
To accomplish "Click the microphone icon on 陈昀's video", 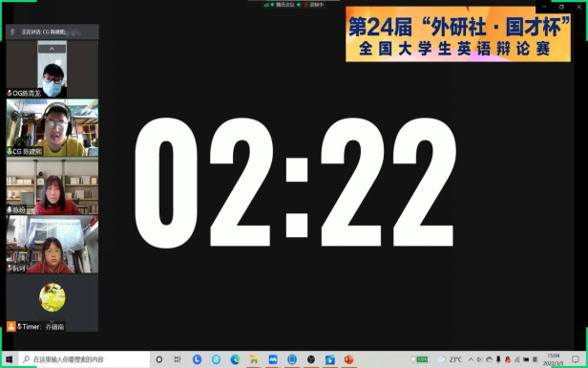I will tap(10, 209).
